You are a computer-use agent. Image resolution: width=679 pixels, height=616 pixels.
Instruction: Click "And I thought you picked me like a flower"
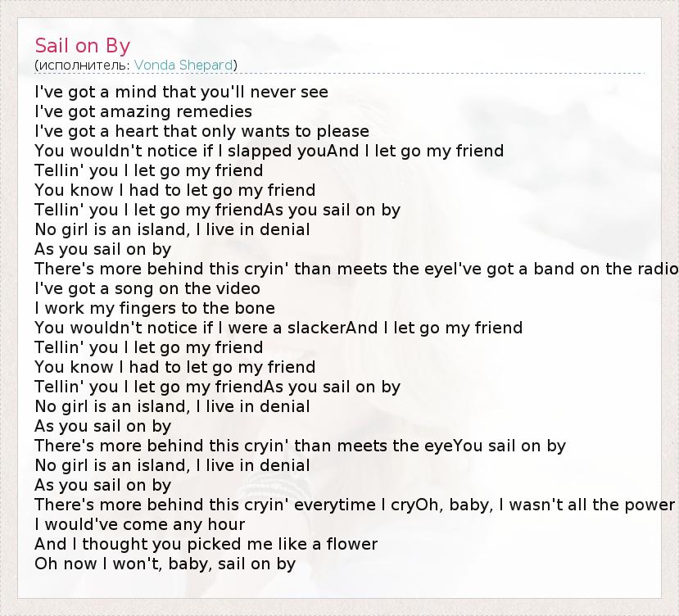(206, 544)
